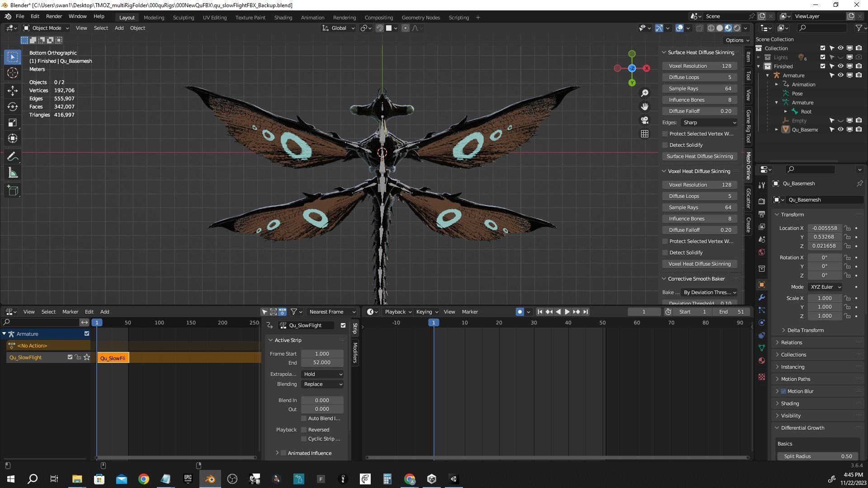This screenshot has width=868, height=488.
Task: Open the Global transform orientation dropdown
Action: click(x=339, y=28)
